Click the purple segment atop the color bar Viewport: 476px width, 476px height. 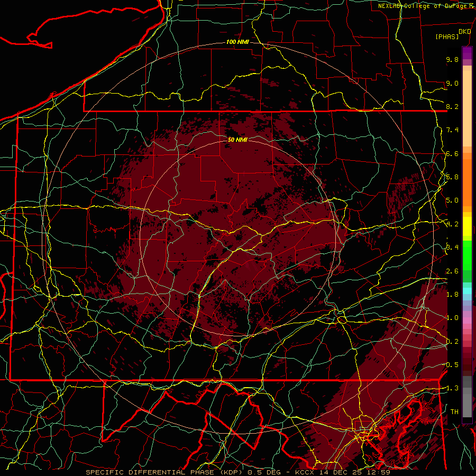pos(467,53)
